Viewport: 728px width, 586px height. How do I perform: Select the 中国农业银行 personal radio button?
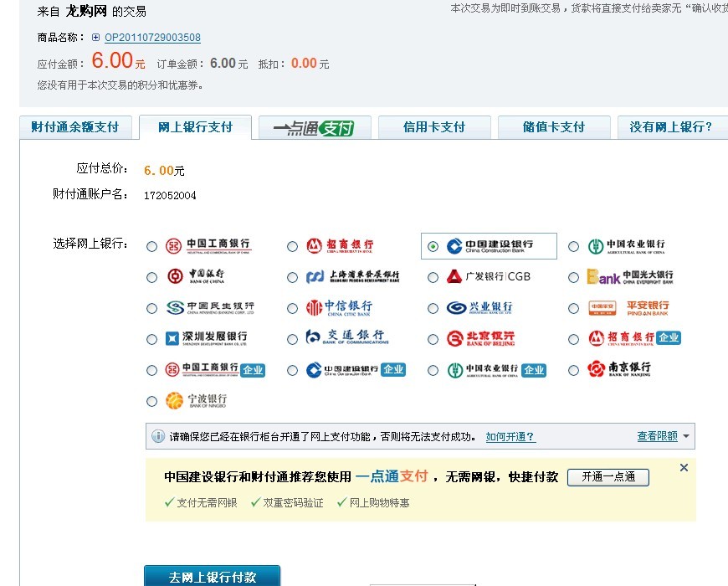click(x=574, y=247)
